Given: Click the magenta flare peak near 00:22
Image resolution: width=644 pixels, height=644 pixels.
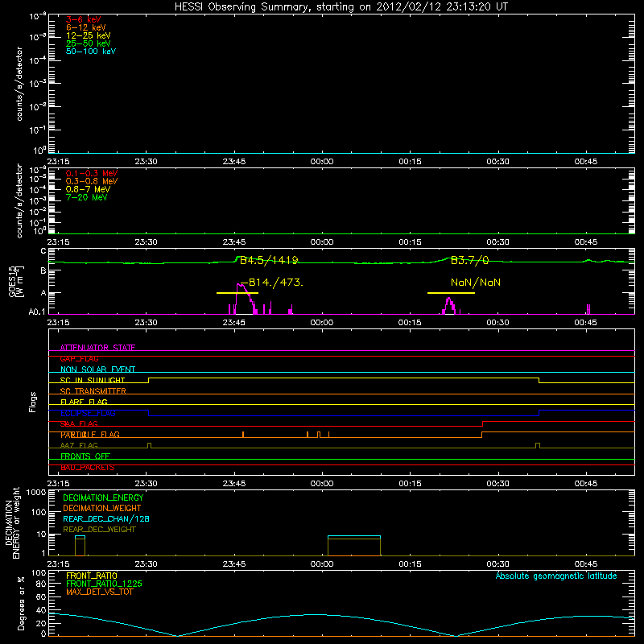Looking at the screenshot, I should (x=449, y=306).
